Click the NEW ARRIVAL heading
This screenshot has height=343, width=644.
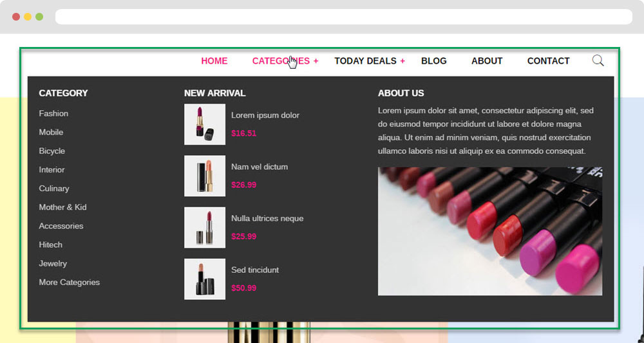pyautogui.click(x=214, y=93)
